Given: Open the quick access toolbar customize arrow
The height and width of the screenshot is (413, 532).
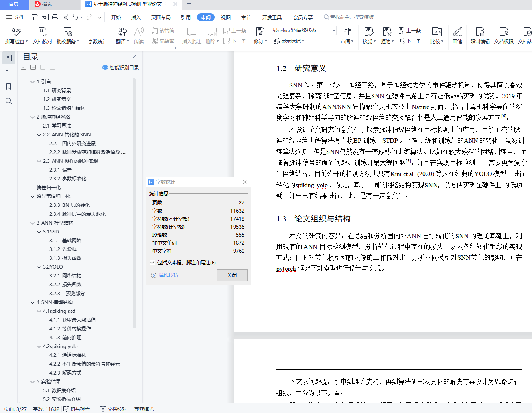Looking at the screenshot, I should pyautogui.click(x=99, y=17).
